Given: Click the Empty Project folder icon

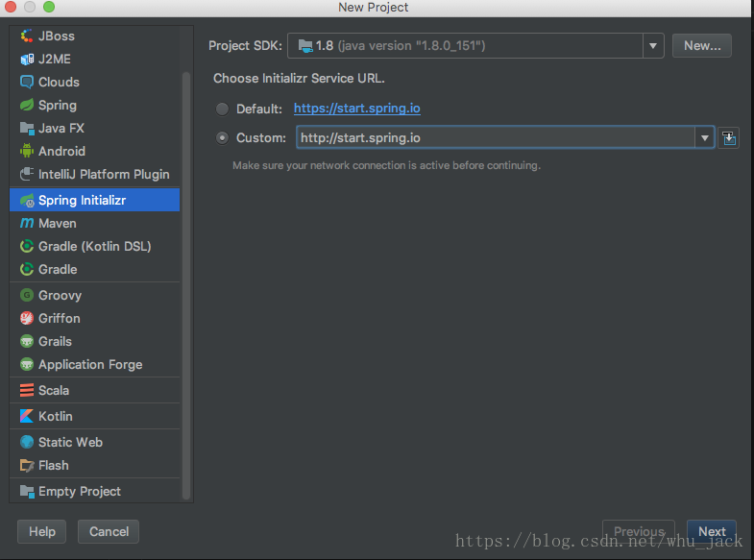Looking at the screenshot, I should pos(27,491).
